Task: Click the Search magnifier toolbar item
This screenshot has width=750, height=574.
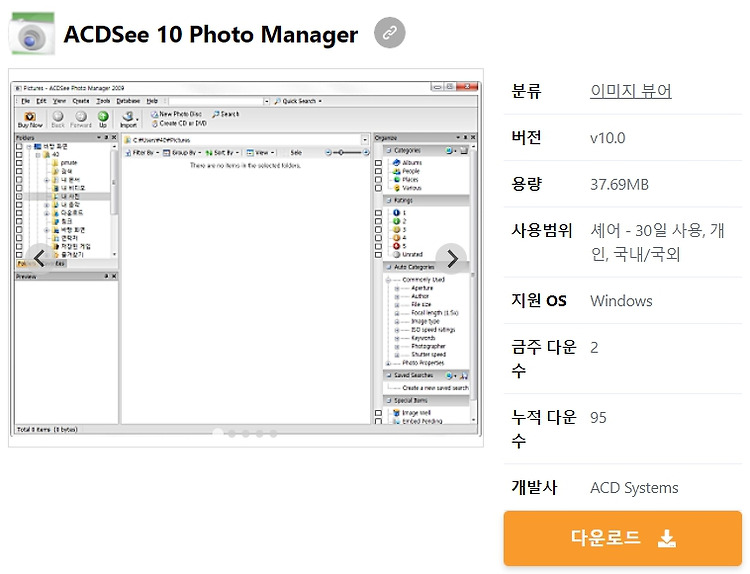Action: pyautogui.click(x=226, y=114)
